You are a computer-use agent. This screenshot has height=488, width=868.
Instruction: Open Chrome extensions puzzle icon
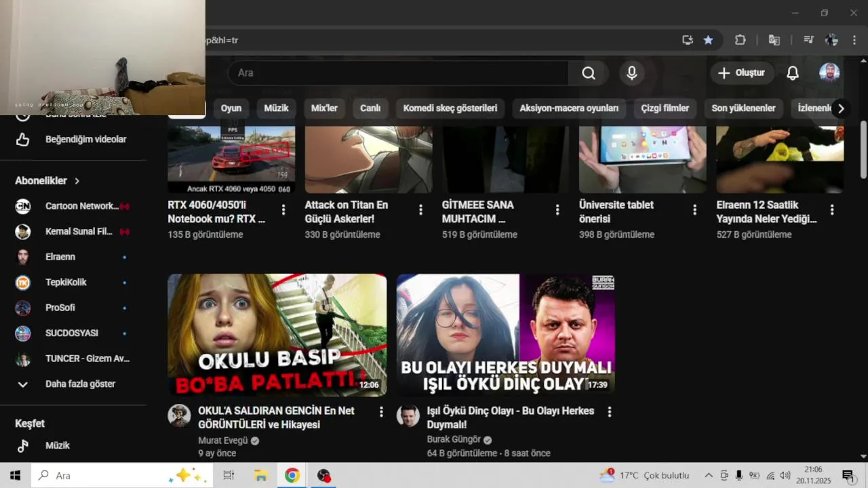click(x=741, y=40)
